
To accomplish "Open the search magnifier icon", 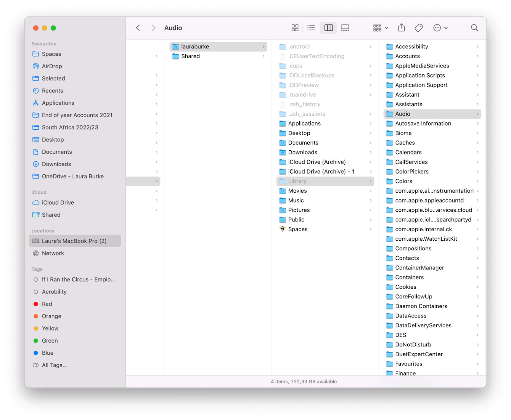I will (x=474, y=28).
